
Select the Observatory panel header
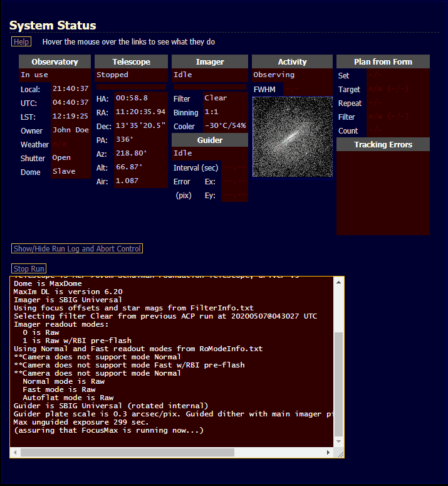pos(55,62)
